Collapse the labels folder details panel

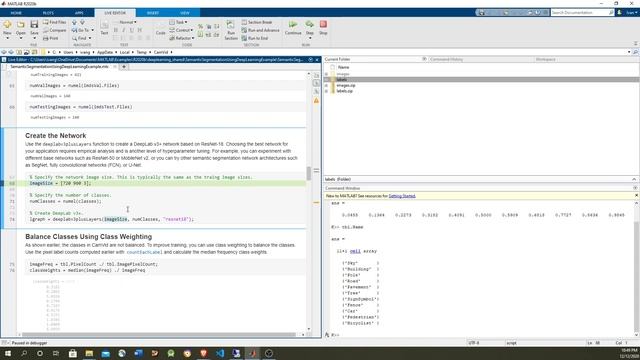(x=634, y=179)
